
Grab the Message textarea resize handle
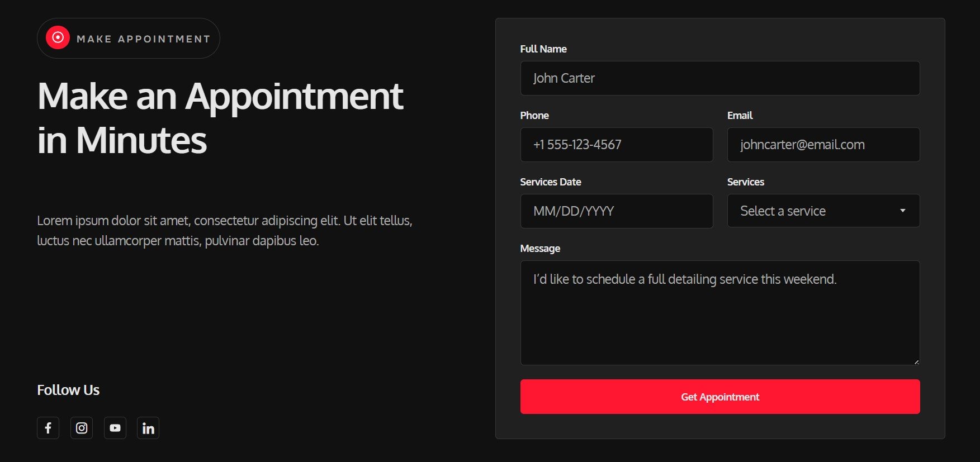point(916,361)
